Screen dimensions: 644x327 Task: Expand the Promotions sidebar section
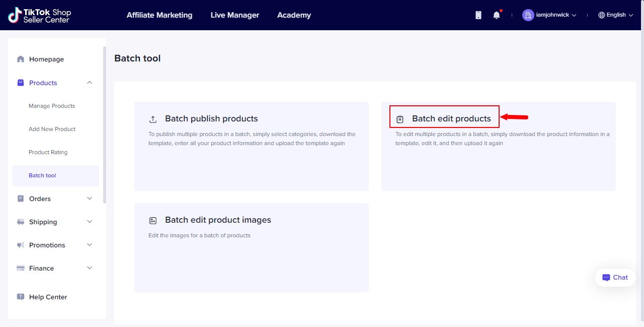[90, 245]
